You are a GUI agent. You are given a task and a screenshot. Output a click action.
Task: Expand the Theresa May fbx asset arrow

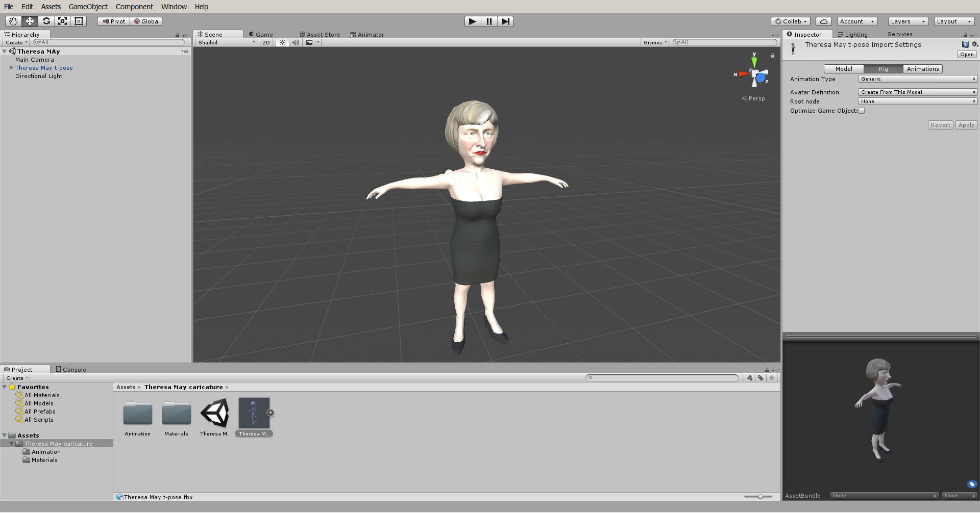tap(271, 413)
